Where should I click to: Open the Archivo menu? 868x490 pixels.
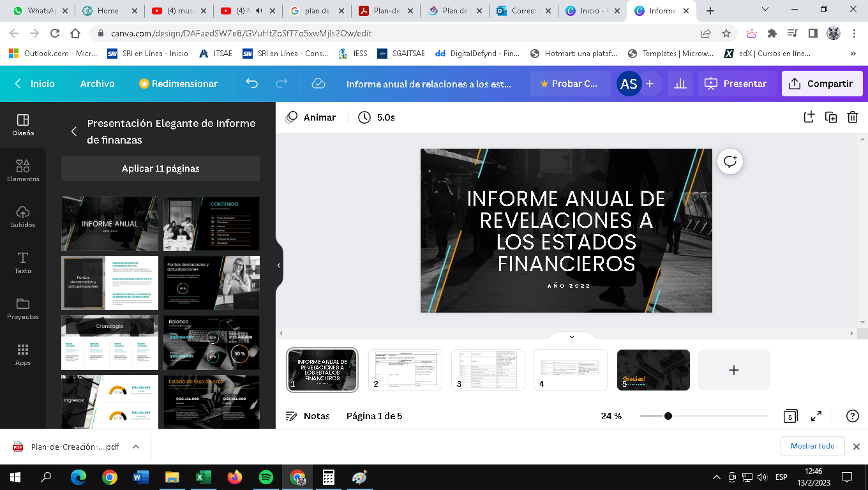(97, 84)
